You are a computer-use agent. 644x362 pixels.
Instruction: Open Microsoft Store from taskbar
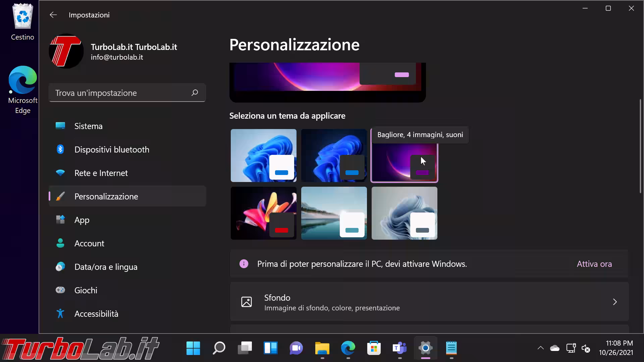(x=374, y=348)
